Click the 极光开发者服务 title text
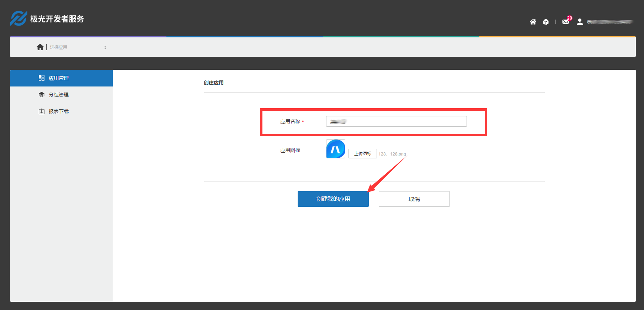The height and width of the screenshot is (310, 644). coord(57,19)
